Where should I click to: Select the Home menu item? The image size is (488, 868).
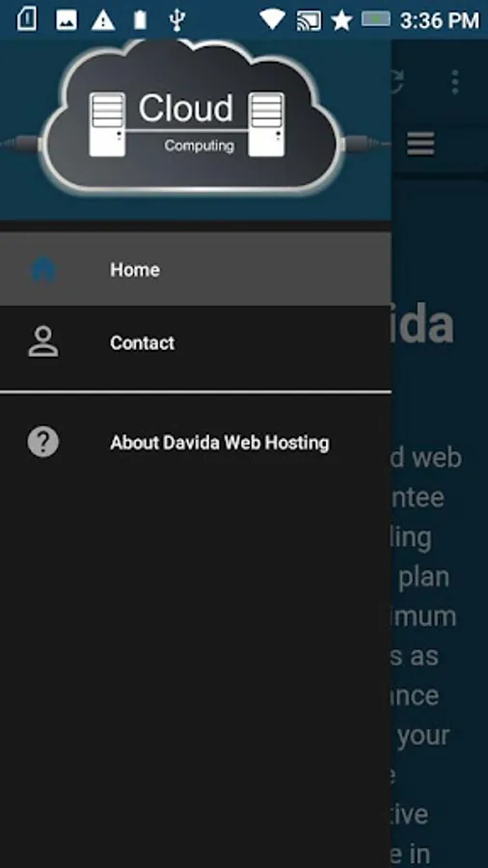point(196,269)
